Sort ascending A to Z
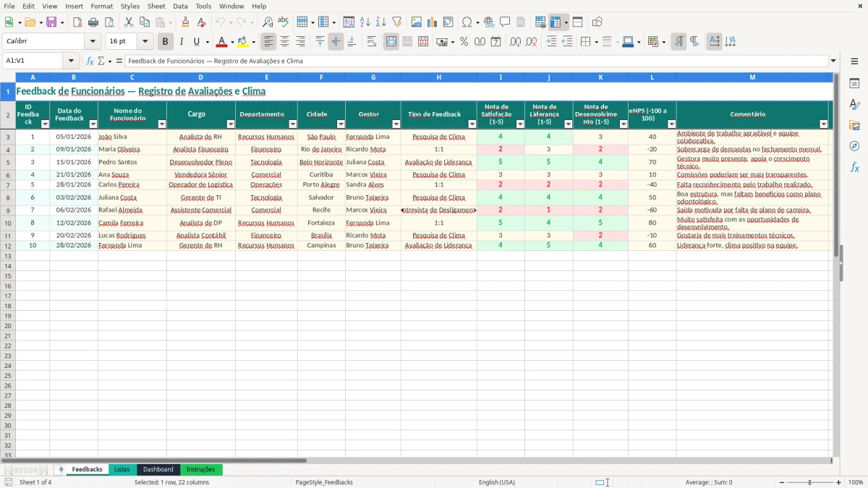This screenshot has width=868, height=488. pos(365,22)
